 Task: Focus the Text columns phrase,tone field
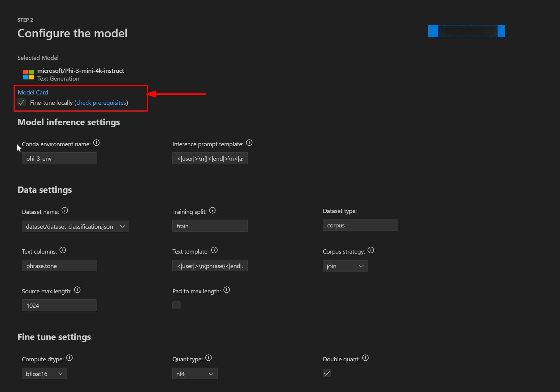click(60, 266)
